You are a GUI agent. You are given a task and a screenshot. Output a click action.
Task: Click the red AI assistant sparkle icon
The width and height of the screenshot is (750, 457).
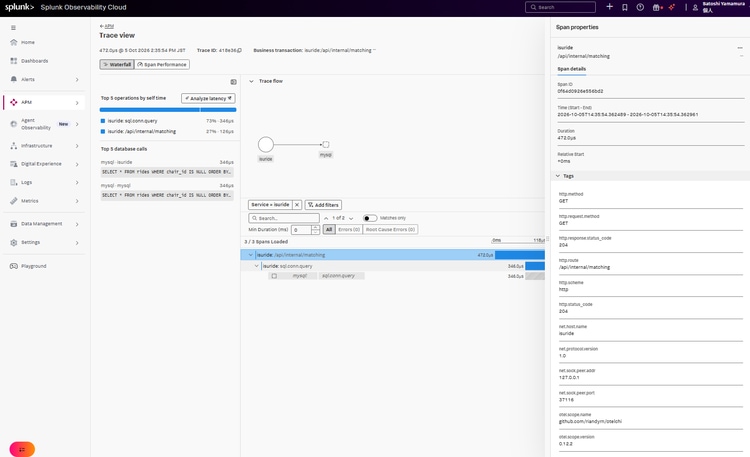(x=672, y=7)
